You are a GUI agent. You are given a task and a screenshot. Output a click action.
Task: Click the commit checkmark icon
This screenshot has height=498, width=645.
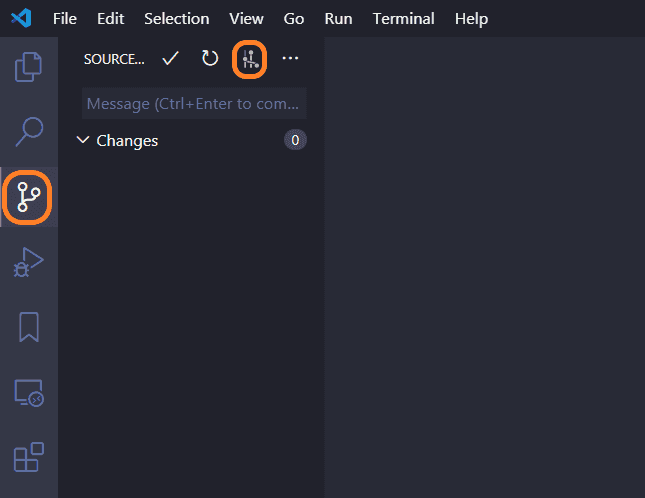pos(170,59)
